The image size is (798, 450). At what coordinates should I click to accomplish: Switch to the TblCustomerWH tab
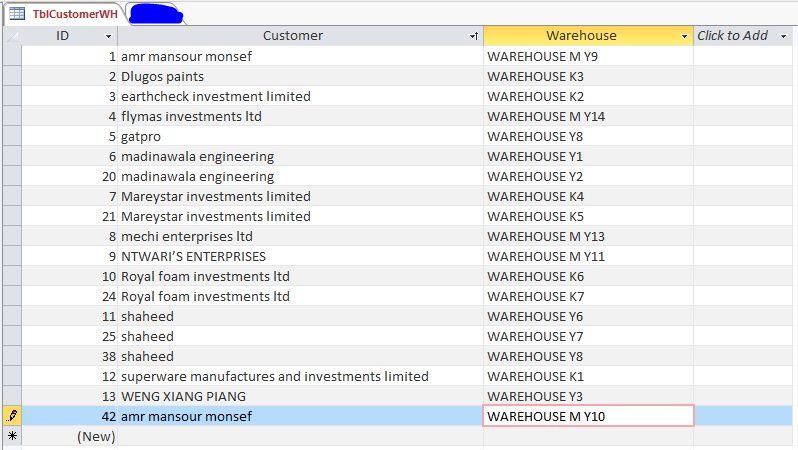pyautogui.click(x=65, y=14)
